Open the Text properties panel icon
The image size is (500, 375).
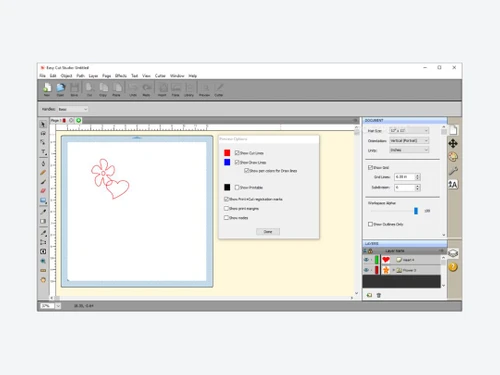point(453,184)
